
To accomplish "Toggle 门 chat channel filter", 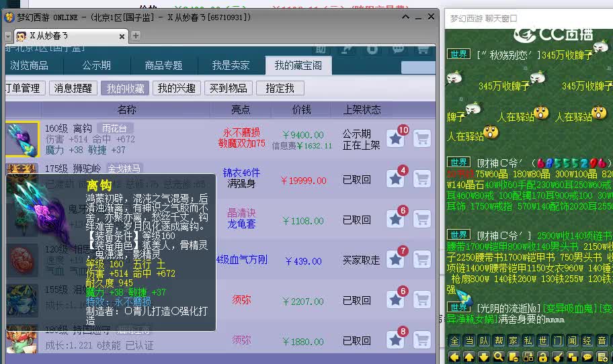I will (559, 341).
